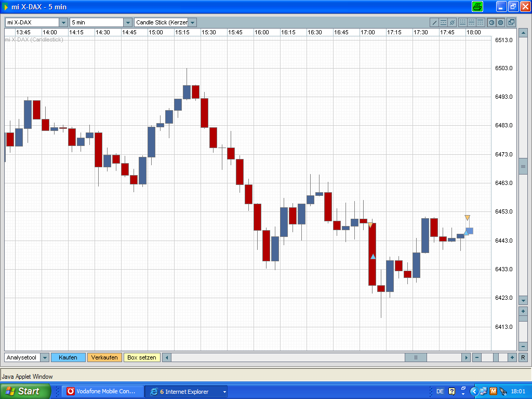This screenshot has width=532, height=399.
Task: Click the Box setzen button
Action: coord(142,357)
